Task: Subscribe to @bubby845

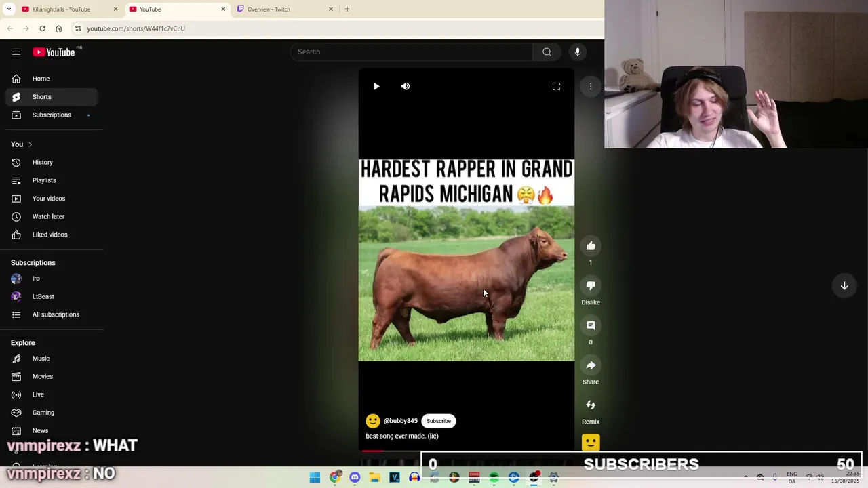Action: [439, 421]
